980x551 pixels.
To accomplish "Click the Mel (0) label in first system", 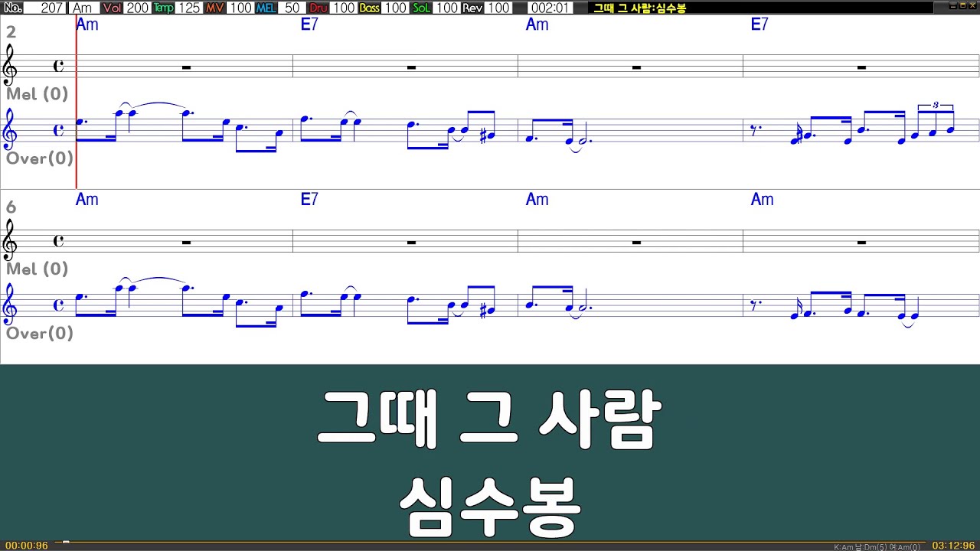I will 38,94.
